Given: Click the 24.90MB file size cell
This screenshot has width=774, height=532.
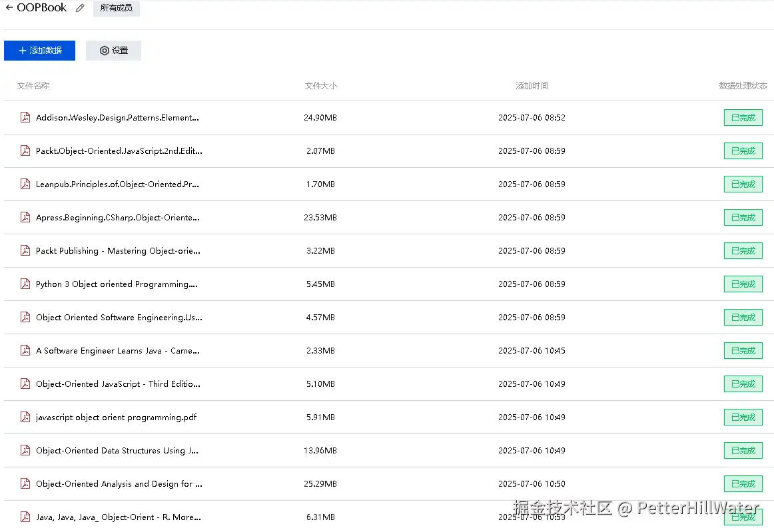Looking at the screenshot, I should 320,117.
